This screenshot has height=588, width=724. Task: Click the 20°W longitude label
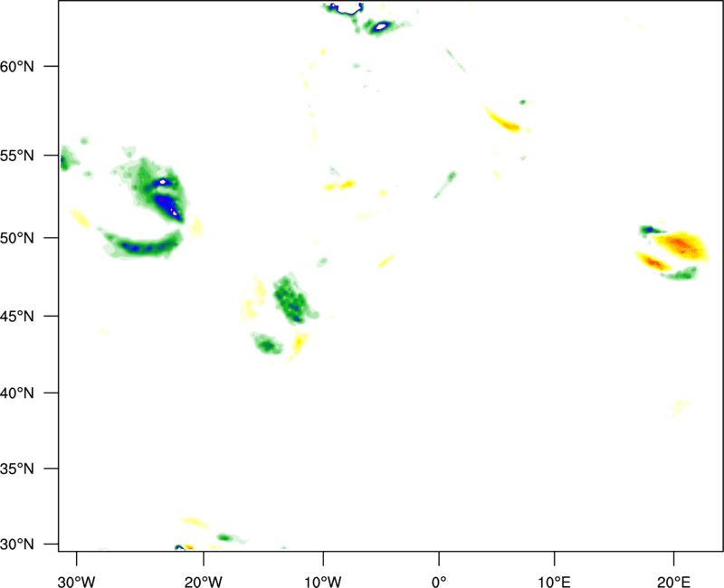(x=203, y=582)
